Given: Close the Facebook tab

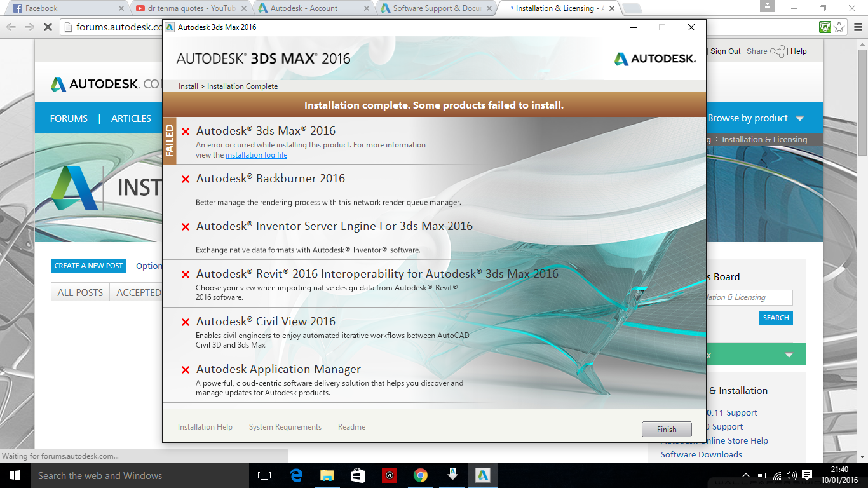Looking at the screenshot, I should (121, 8).
